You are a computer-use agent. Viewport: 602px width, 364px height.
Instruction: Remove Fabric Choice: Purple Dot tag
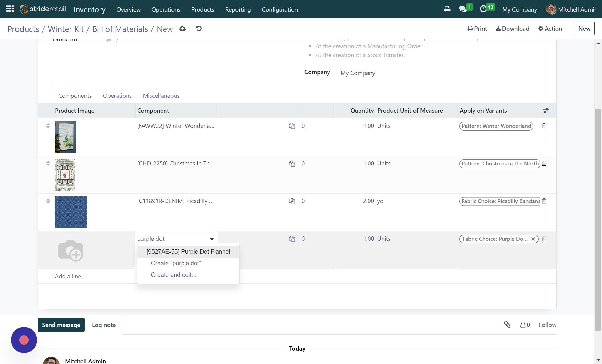click(x=533, y=239)
